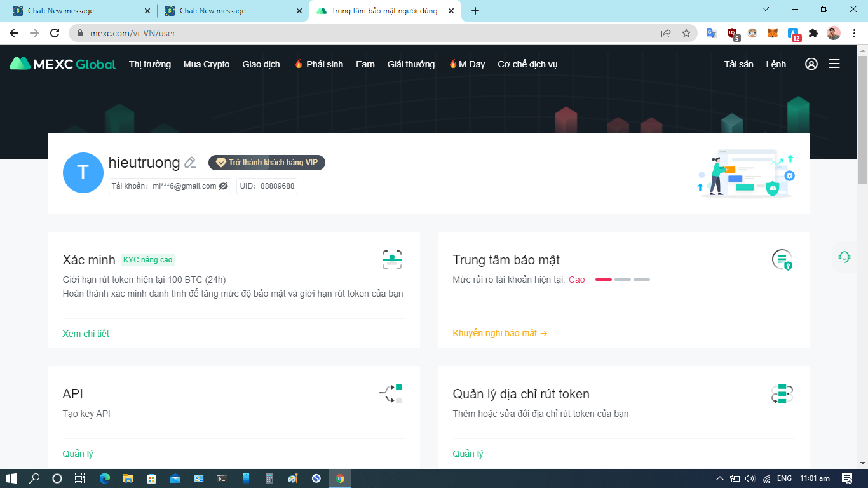Edit the hieutruong username with pencil icon
868x488 pixels.
pyautogui.click(x=190, y=163)
